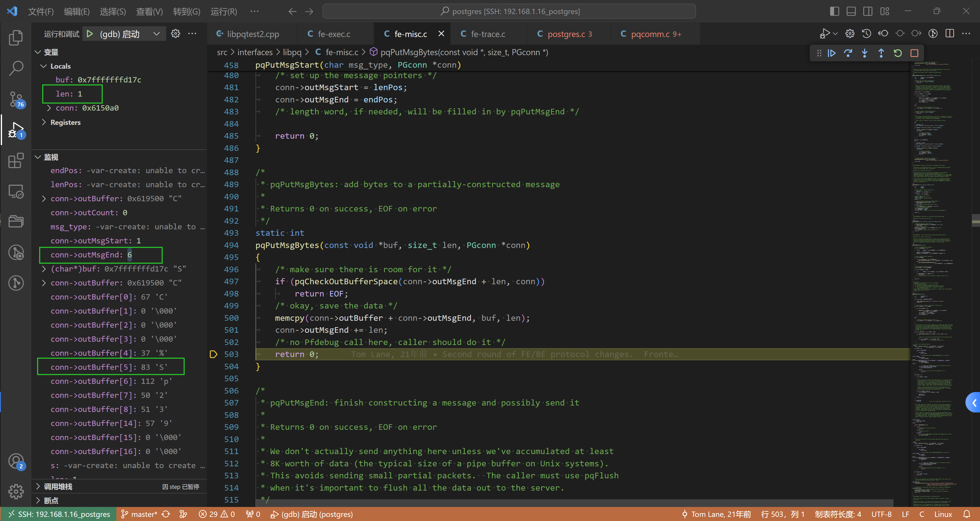Continue execution in debug toolbar
The height and width of the screenshot is (521, 980).
(x=832, y=53)
